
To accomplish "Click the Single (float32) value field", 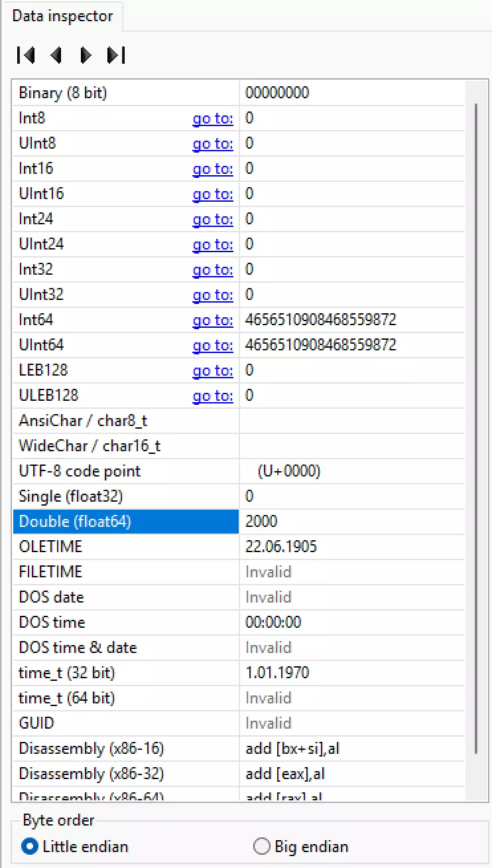I will pyautogui.click(x=351, y=496).
